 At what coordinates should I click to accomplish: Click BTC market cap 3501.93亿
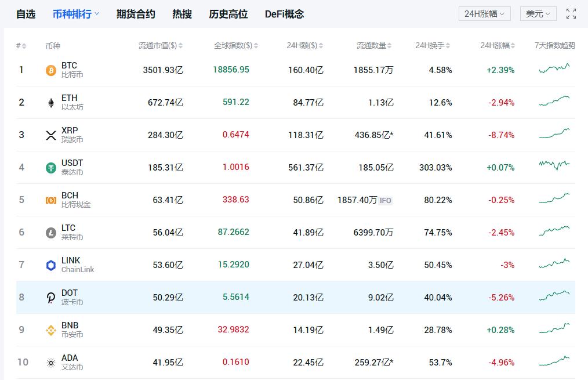coord(163,70)
